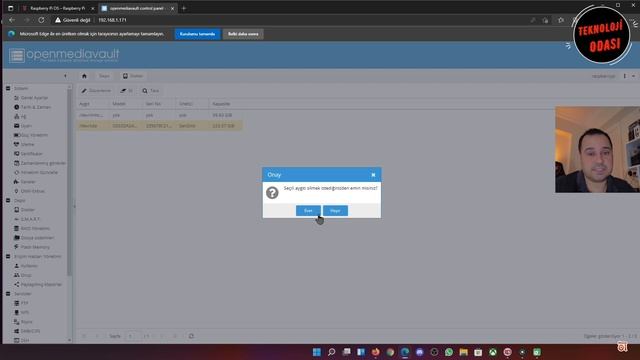The image size is (640, 360).
Task: Open S.M.A.R.T. in sidebar
Action: [x=27, y=219]
